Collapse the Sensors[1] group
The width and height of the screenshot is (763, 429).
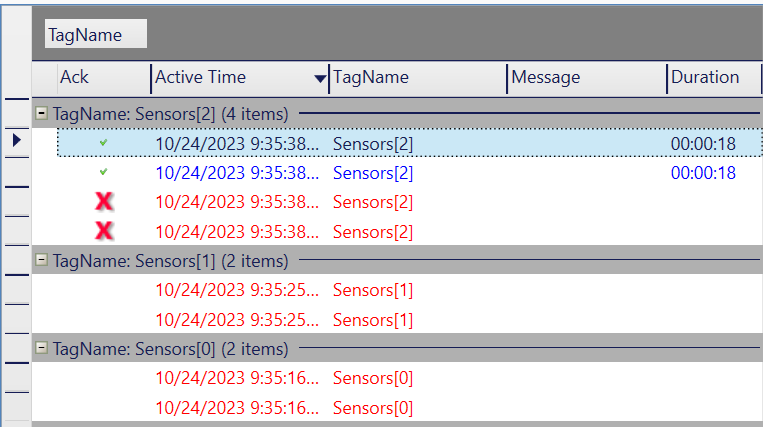tap(41, 260)
